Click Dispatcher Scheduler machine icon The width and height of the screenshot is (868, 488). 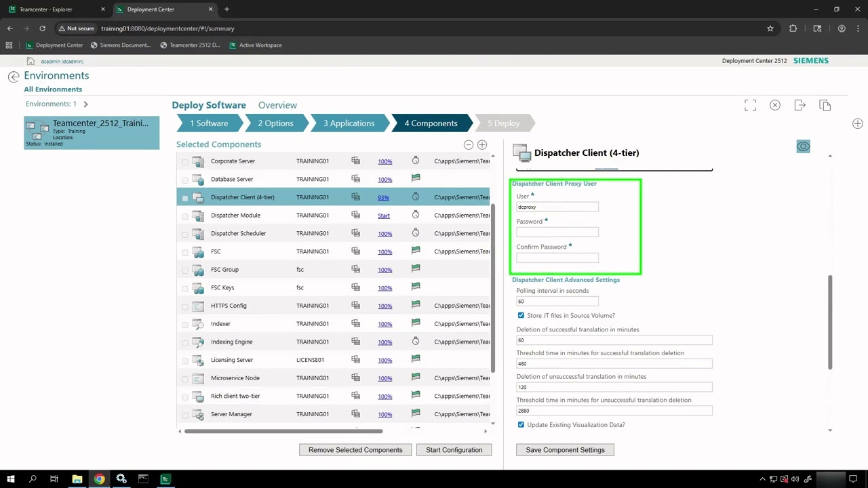tap(355, 233)
